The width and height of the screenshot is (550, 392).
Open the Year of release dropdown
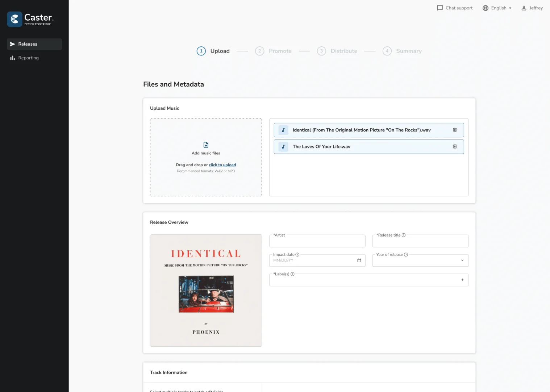pyautogui.click(x=462, y=260)
